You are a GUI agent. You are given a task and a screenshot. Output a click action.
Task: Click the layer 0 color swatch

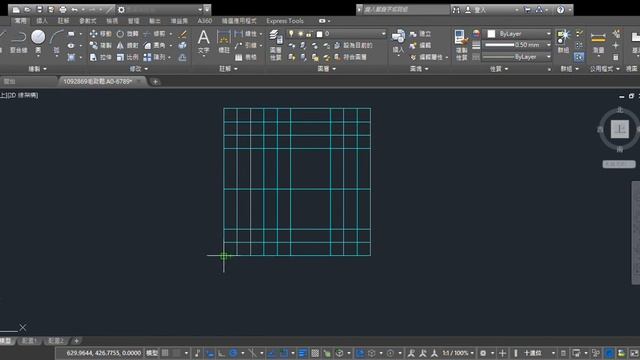pos(320,33)
